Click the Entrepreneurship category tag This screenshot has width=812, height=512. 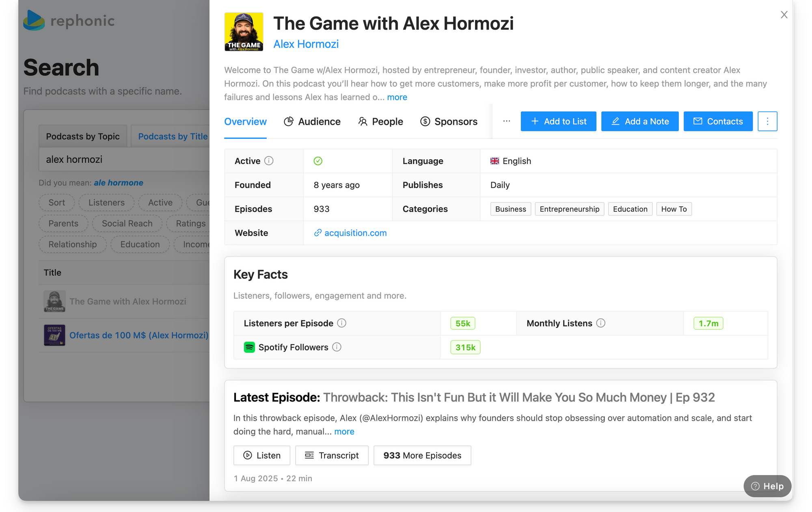pyautogui.click(x=570, y=209)
